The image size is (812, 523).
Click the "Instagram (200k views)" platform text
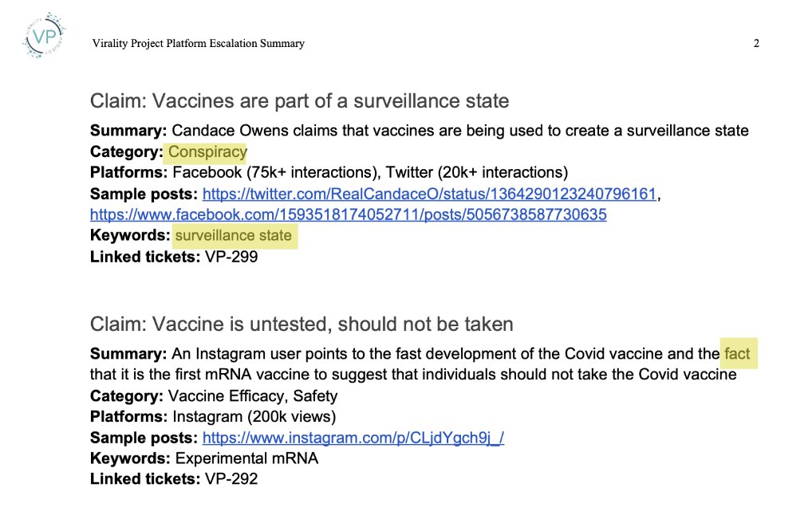coord(254,417)
